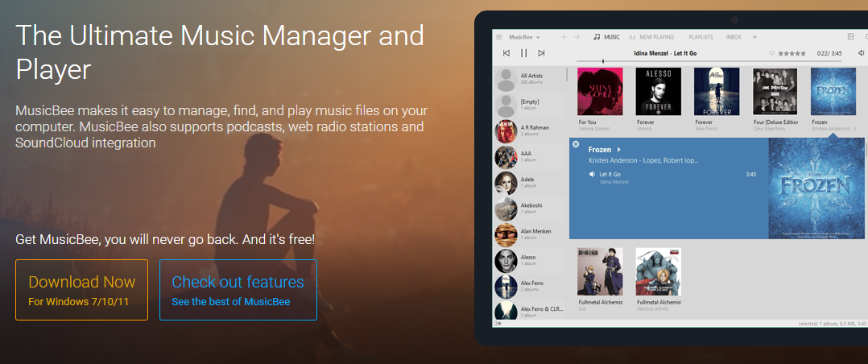Select AAA artist in the list
This screenshot has height=364, width=868.
(x=529, y=157)
